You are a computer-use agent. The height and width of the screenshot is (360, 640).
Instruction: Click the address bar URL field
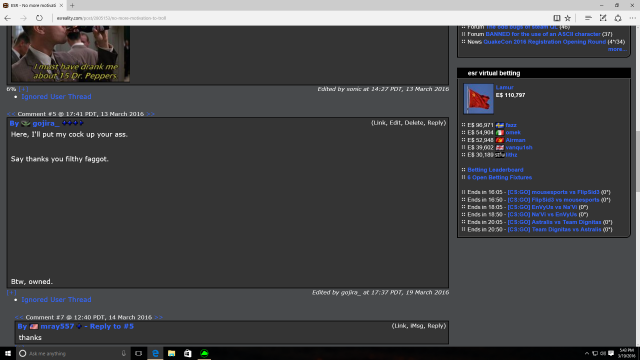point(286,18)
